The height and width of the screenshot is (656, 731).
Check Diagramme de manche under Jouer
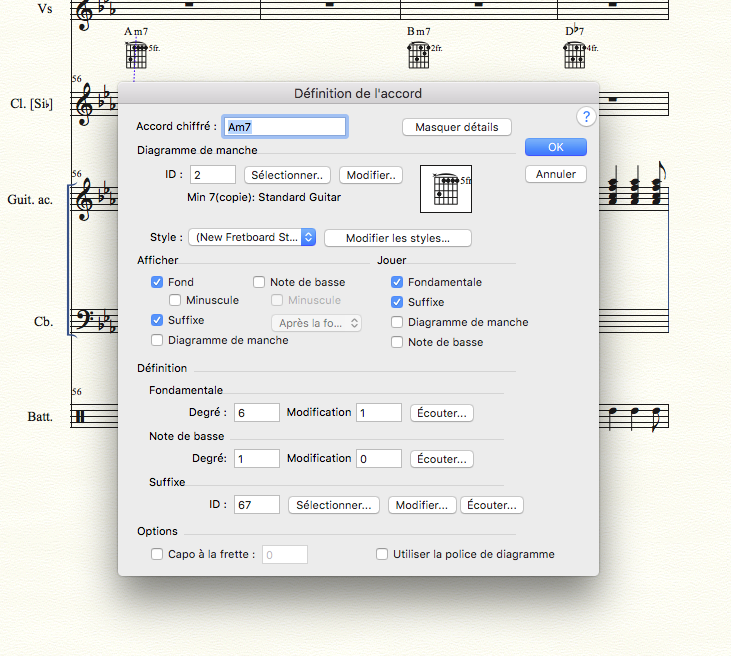[x=398, y=322]
